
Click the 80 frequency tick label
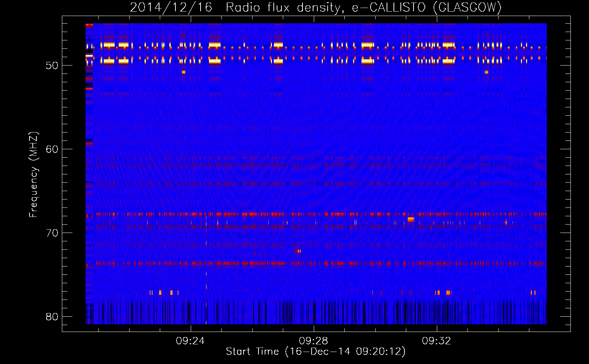point(52,317)
